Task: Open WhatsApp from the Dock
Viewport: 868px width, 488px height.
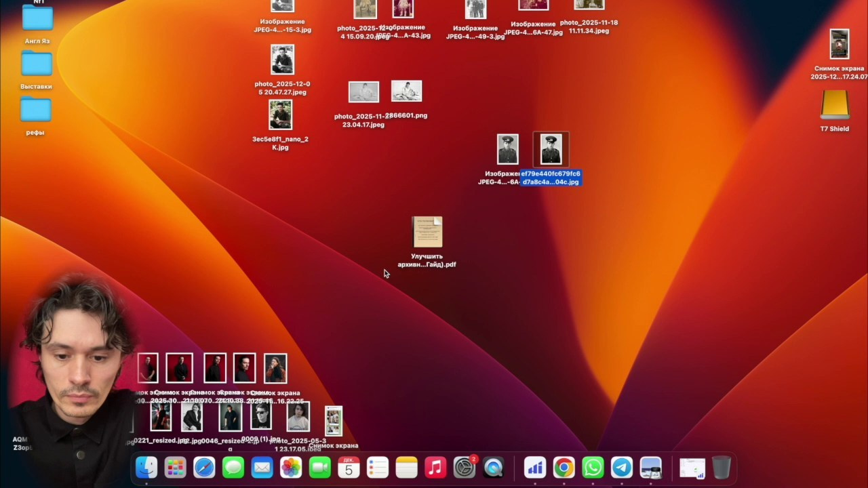Action: [x=593, y=468]
